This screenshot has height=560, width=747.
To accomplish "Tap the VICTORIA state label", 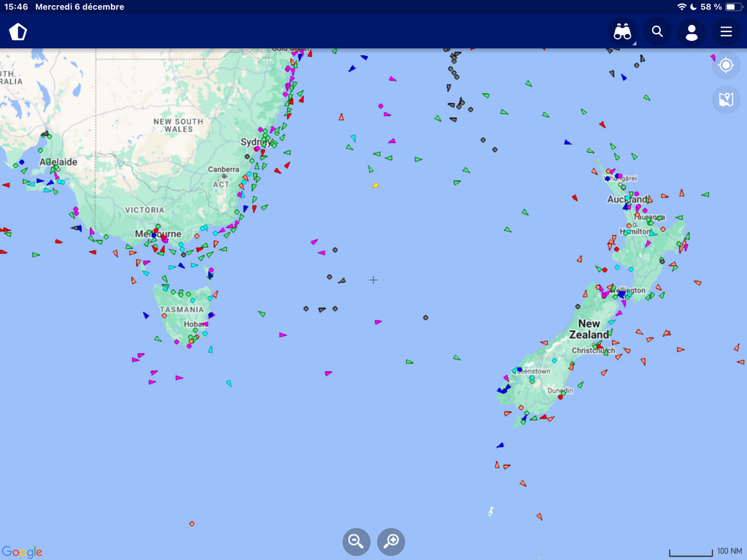I will [x=144, y=210].
